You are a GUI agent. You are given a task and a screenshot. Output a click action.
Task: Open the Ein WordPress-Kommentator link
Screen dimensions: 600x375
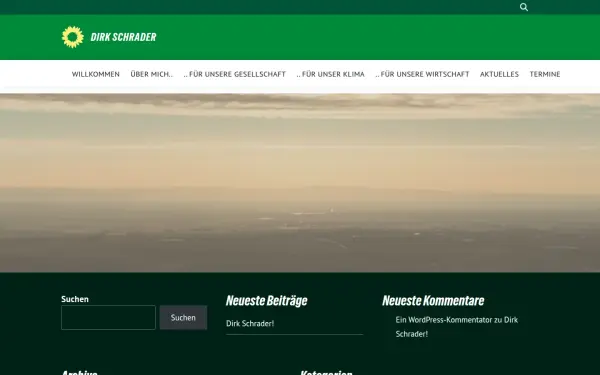444,320
